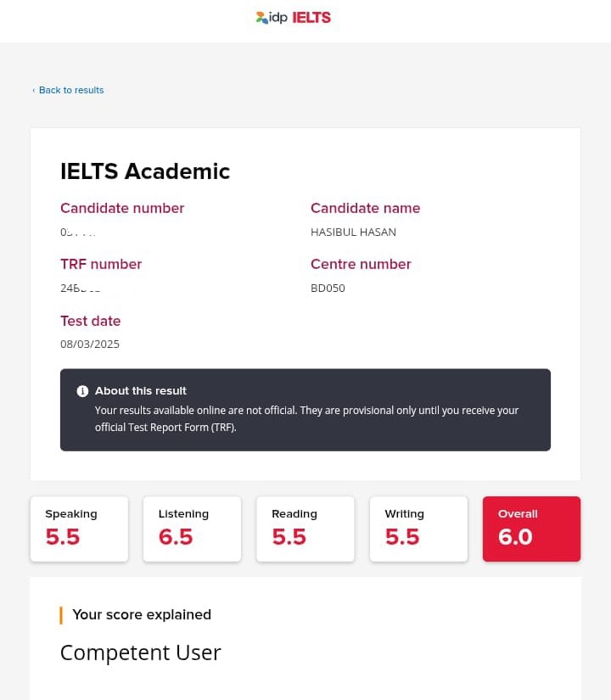Screen dimensions: 611x700
Task: Click the back chevron arrow icon
Action: coord(34,91)
